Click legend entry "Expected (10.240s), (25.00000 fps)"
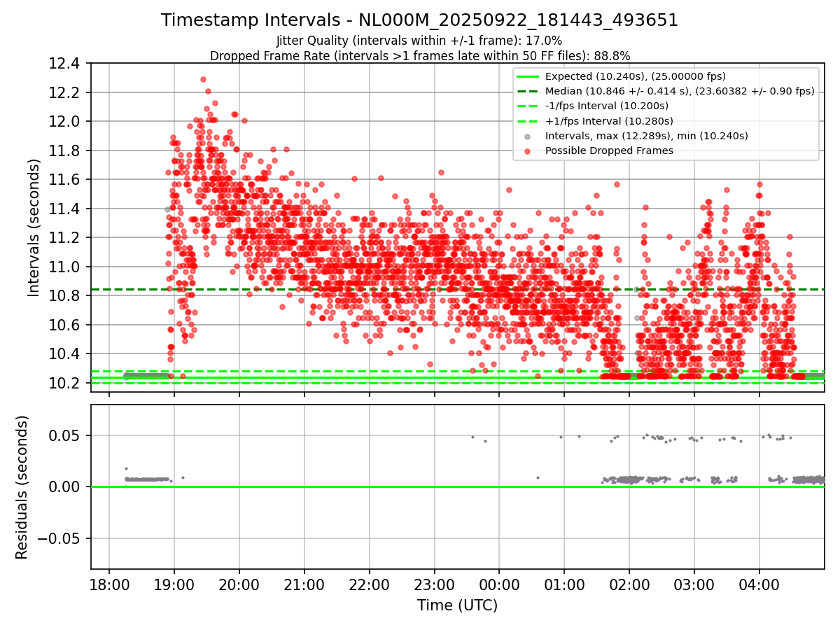Screen dimensions: 840x630 pyautogui.click(x=636, y=76)
